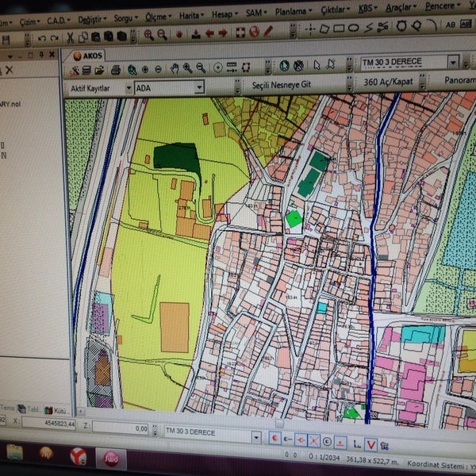Open the top TM 30 3 DERECE dropdown
Viewport: 476px width, 476px height.
(453, 63)
